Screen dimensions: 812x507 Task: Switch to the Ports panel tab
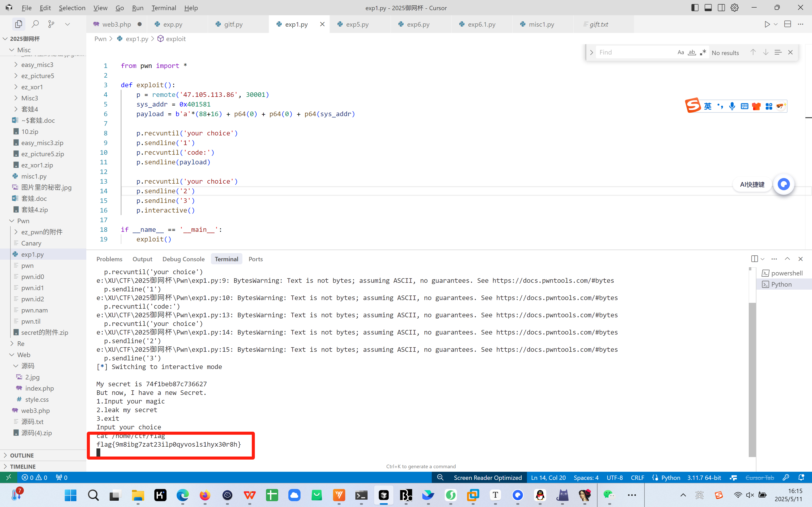coord(256,259)
